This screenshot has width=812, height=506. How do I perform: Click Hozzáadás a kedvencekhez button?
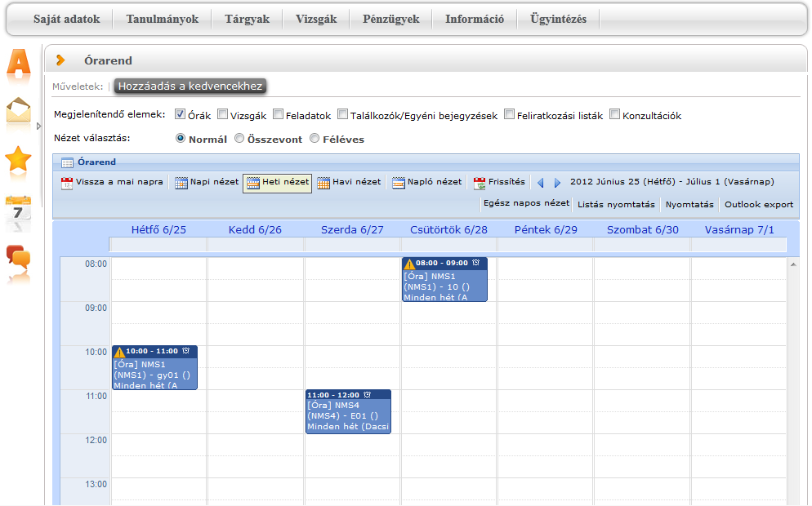tap(190, 87)
